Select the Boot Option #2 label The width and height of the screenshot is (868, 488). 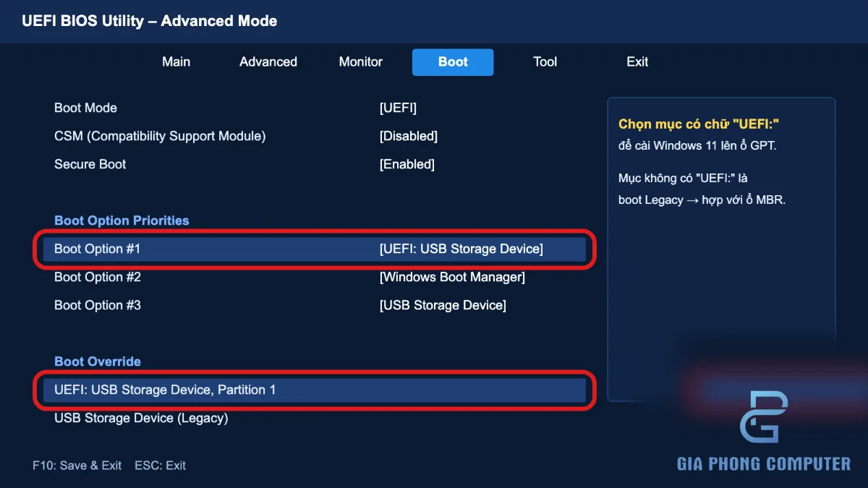click(x=98, y=277)
